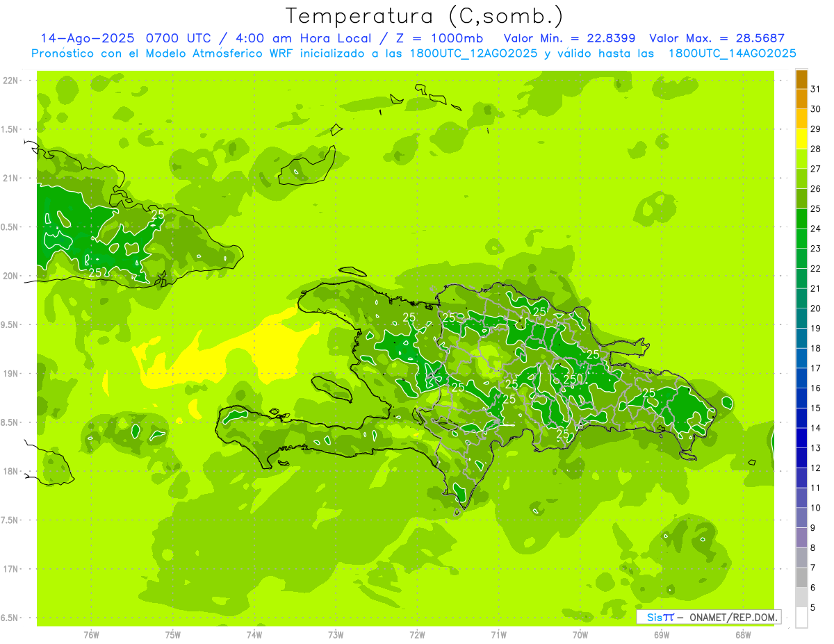Pick the white legend swatch below value 5
Viewport: 834px width, 644px height.
click(x=801, y=618)
